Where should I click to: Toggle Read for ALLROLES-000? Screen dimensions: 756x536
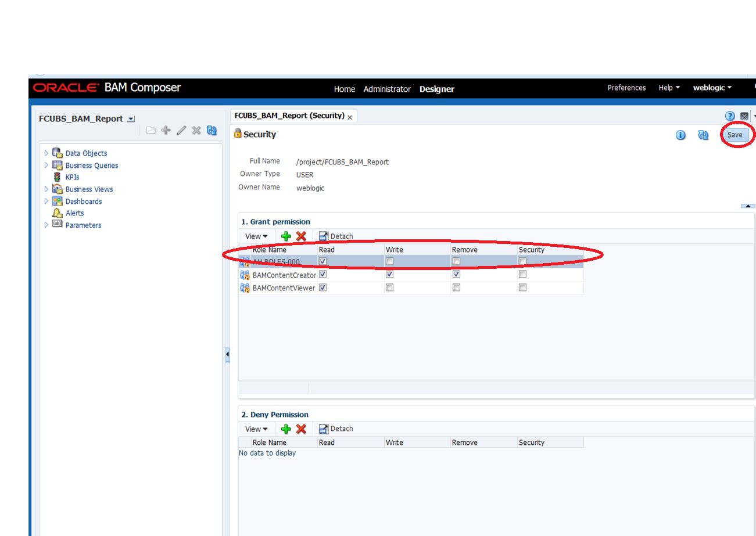[x=323, y=261]
